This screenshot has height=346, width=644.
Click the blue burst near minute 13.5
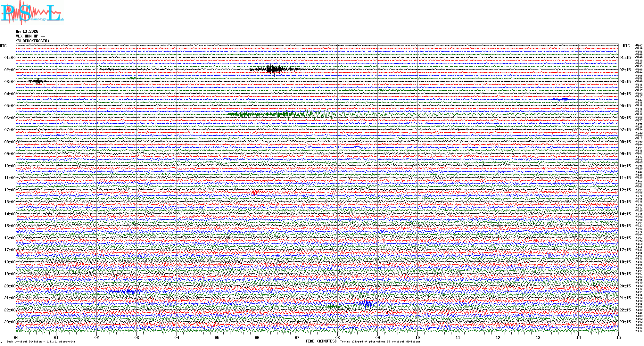pyautogui.click(x=562, y=99)
